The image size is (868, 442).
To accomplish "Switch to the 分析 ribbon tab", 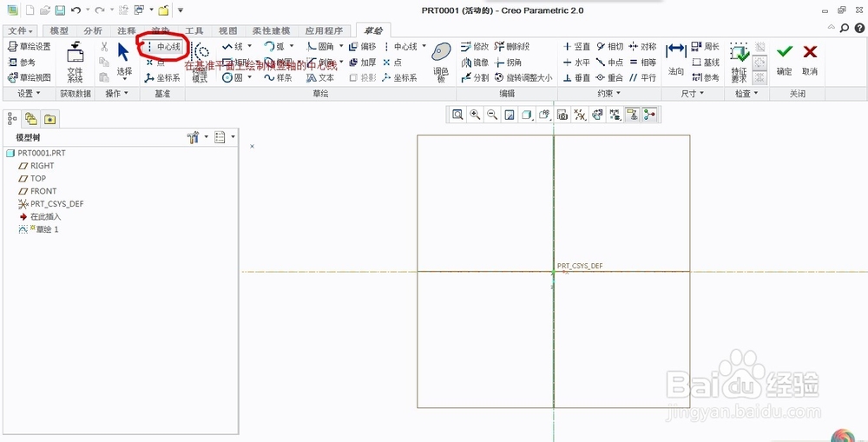I will click(x=93, y=30).
